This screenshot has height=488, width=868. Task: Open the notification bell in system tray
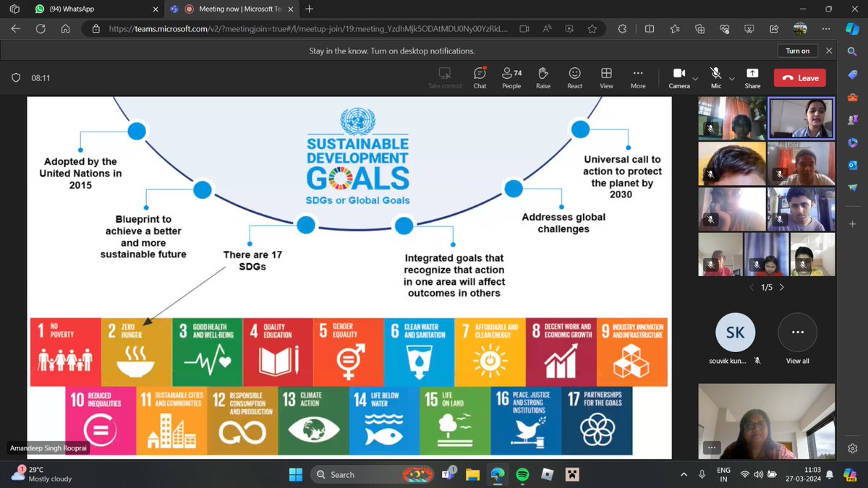(830, 474)
